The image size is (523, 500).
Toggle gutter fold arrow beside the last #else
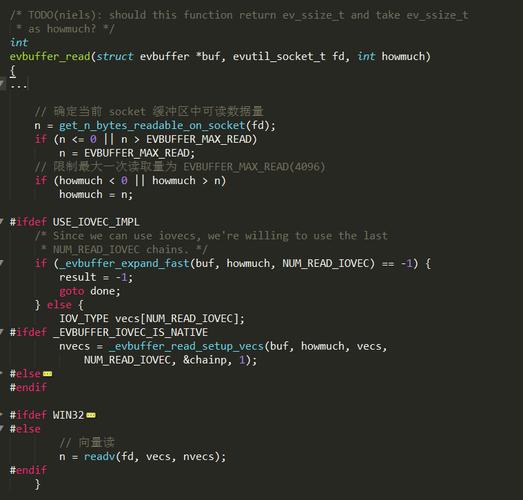2,429
